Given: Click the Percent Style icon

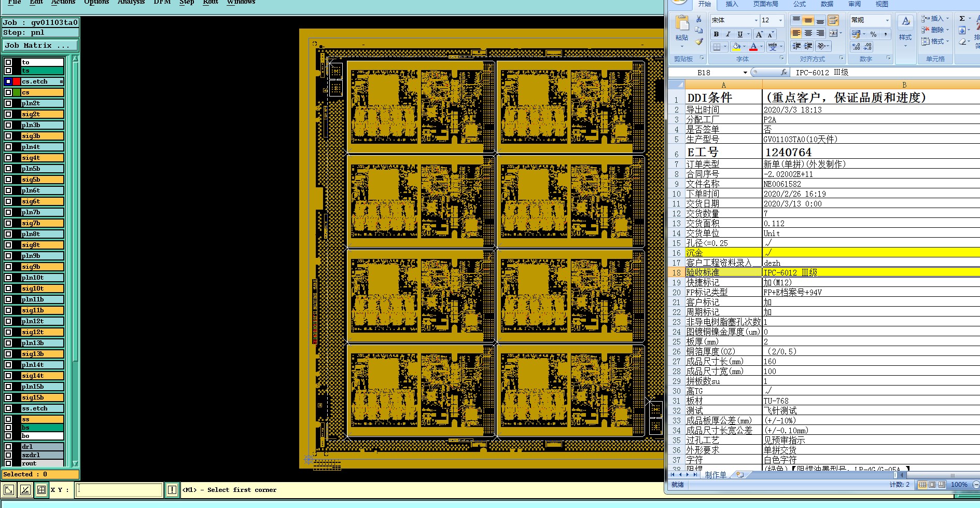Looking at the screenshot, I should (874, 34).
